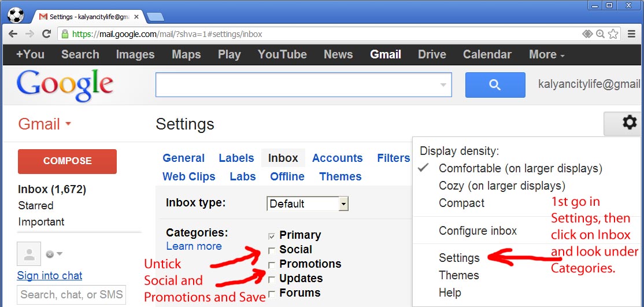Expand the Gmail dropdown menu
The height and width of the screenshot is (307, 644).
coord(45,124)
